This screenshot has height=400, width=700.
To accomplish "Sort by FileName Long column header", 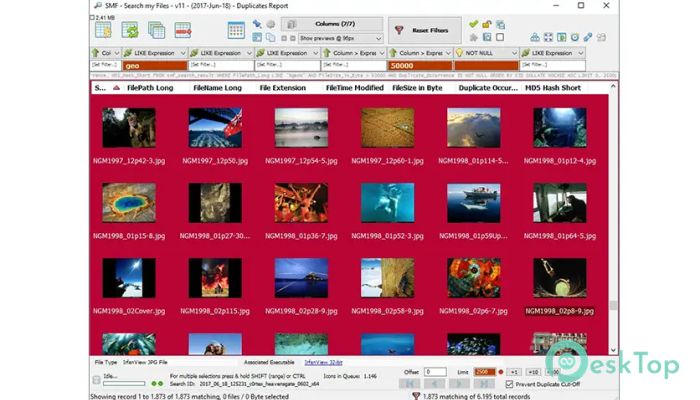I will tap(217, 88).
